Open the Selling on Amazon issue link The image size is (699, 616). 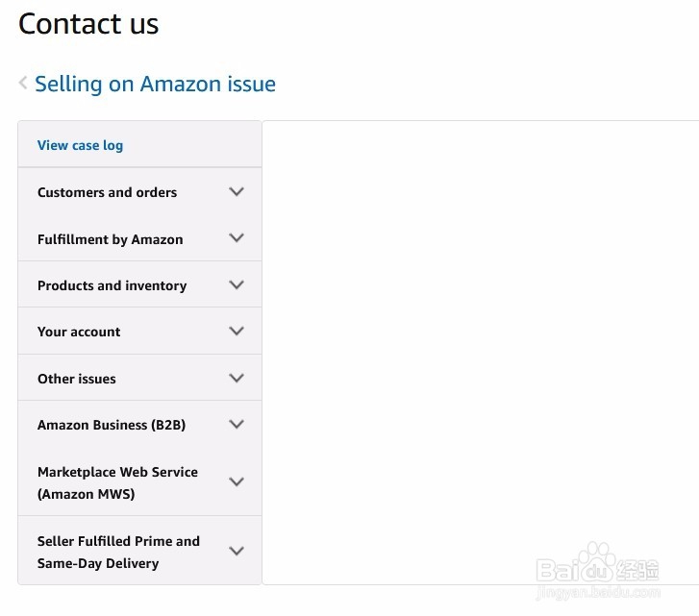[155, 85]
